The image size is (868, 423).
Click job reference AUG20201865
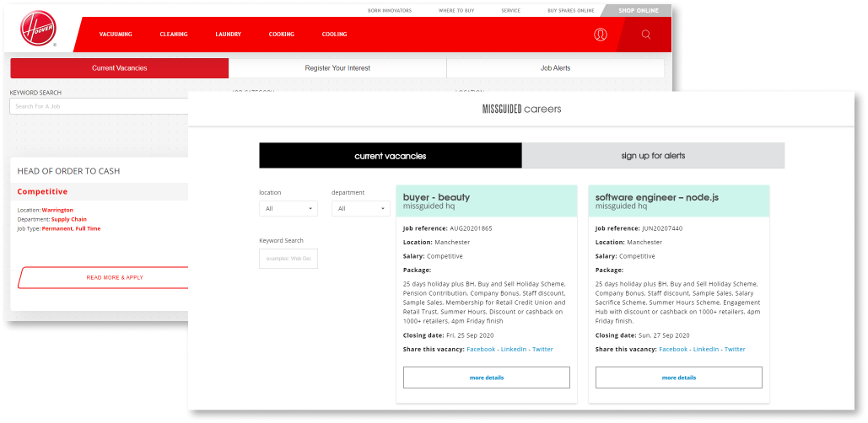pyautogui.click(x=471, y=228)
